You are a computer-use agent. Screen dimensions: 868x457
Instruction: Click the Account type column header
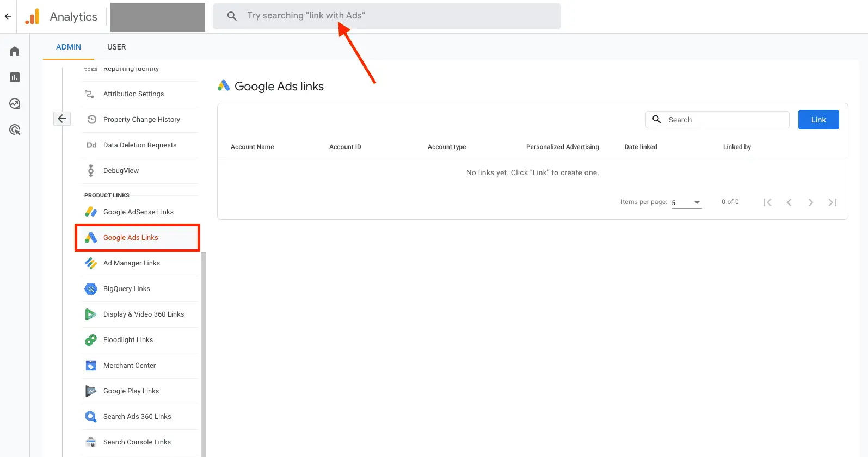(x=447, y=147)
